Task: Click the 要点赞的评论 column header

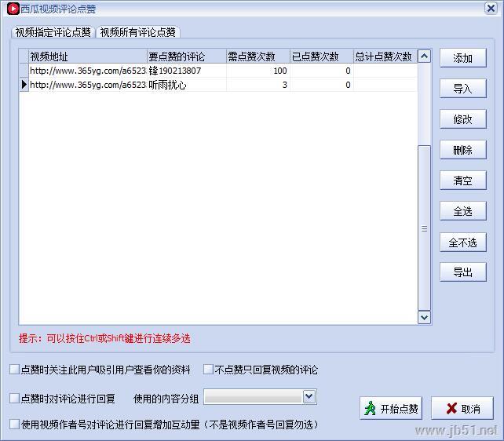Action: (187, 56)
